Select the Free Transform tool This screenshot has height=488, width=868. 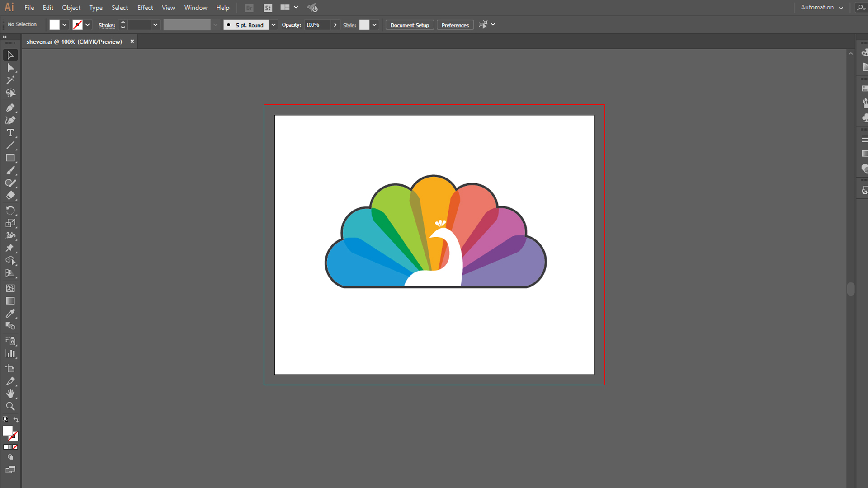tap(10, 248)
